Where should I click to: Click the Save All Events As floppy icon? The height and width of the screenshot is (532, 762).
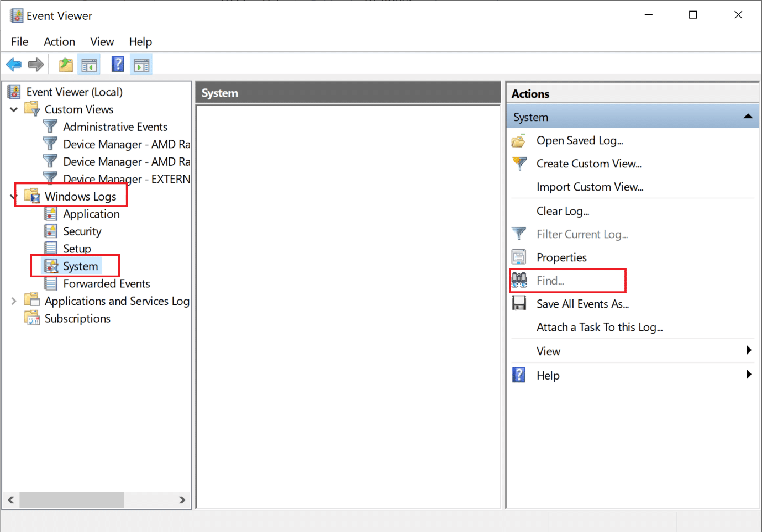coord(519,303)
